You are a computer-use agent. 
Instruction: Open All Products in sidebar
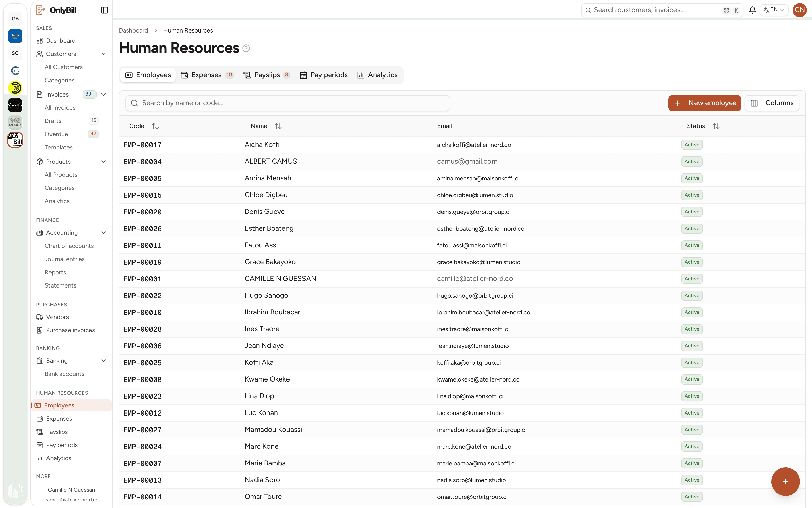pyautogui.click(x=61, y=175)
